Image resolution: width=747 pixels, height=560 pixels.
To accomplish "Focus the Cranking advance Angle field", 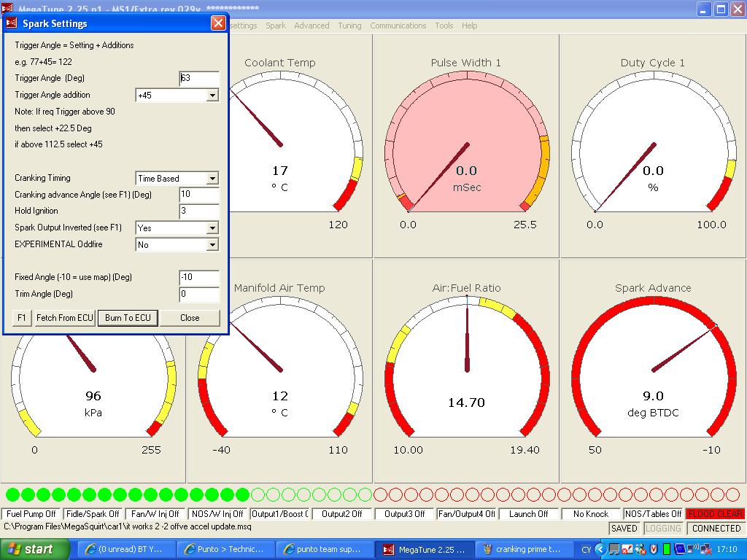I will click(x=199, y=194).
